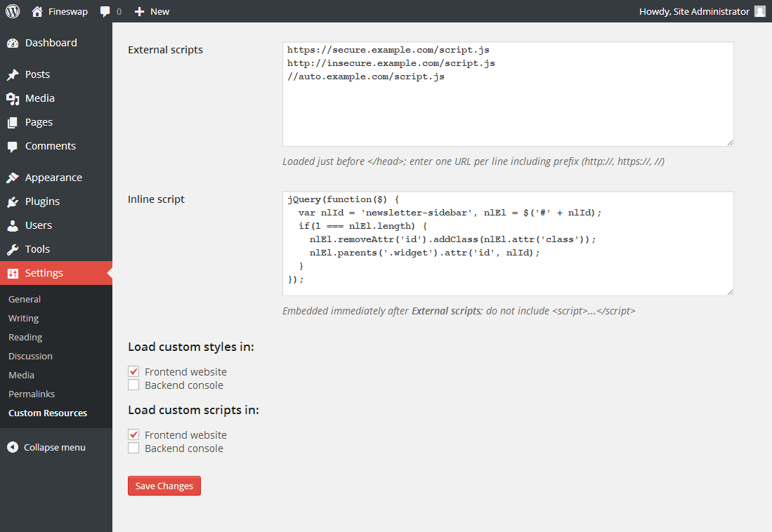
Task: Click the administrator avatar icon
Action: tap(759, 11)
